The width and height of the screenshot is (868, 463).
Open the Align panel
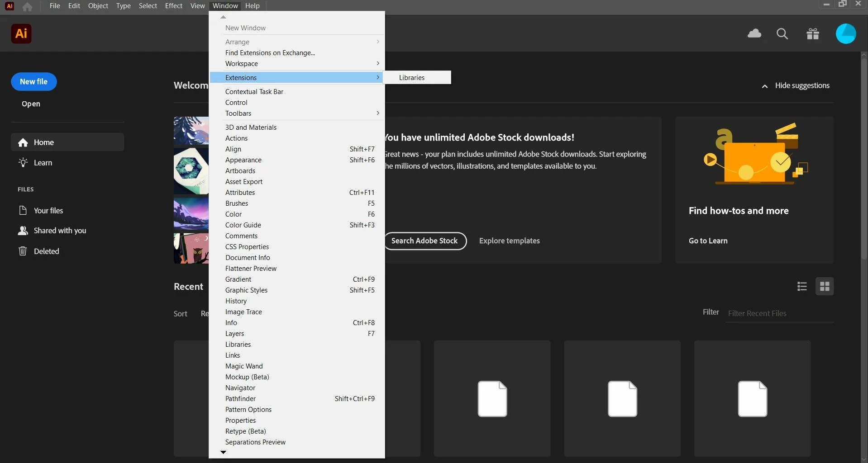coord(297,149)
